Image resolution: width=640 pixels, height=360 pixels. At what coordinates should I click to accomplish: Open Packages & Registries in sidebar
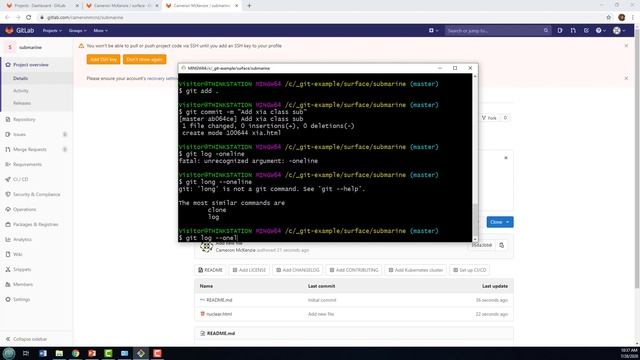point(37,224)
